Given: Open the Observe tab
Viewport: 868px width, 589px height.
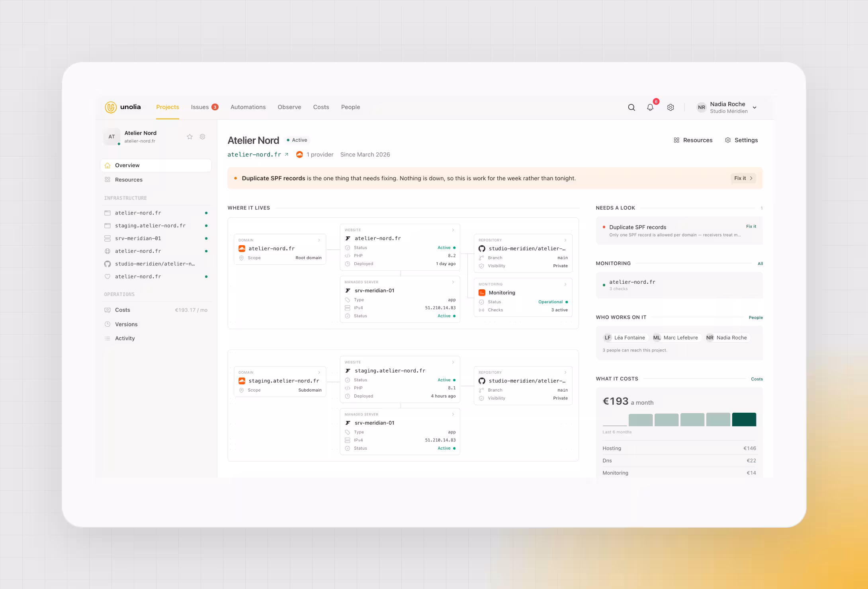Looking at the screenshot, I should pos(289,107).
